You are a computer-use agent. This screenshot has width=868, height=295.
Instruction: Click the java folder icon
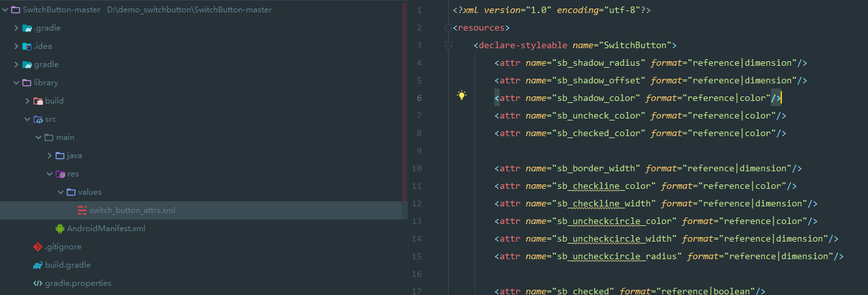tap(60, 156)
